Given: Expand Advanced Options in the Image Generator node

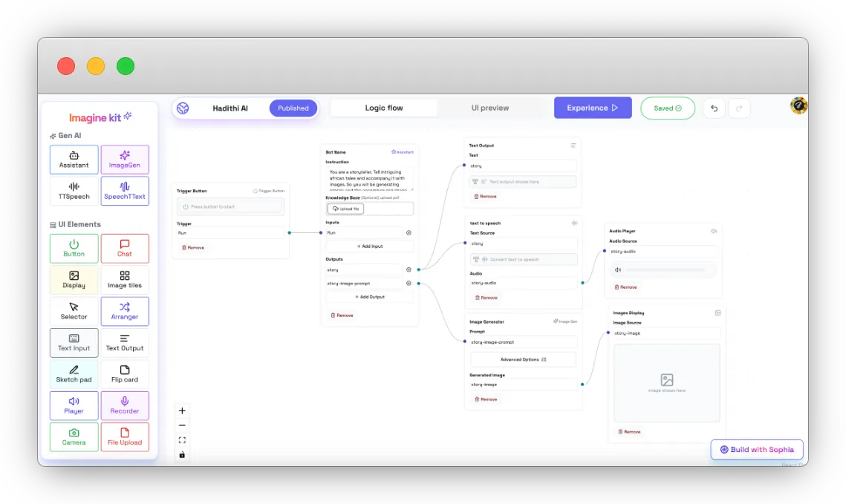Looking at the screenshot, I should pyautogui.click(x=523, y=359).
